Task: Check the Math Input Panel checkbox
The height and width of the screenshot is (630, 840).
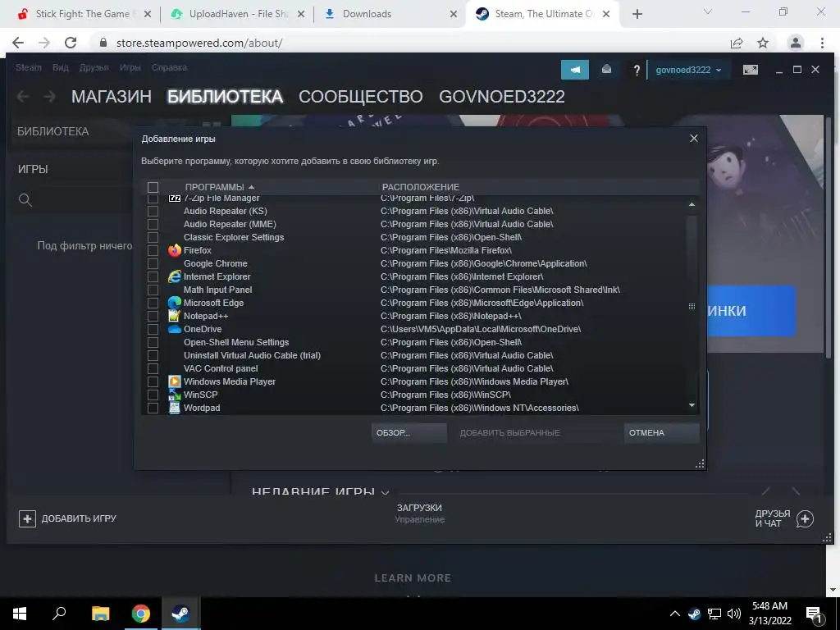Action: [153, 290]
